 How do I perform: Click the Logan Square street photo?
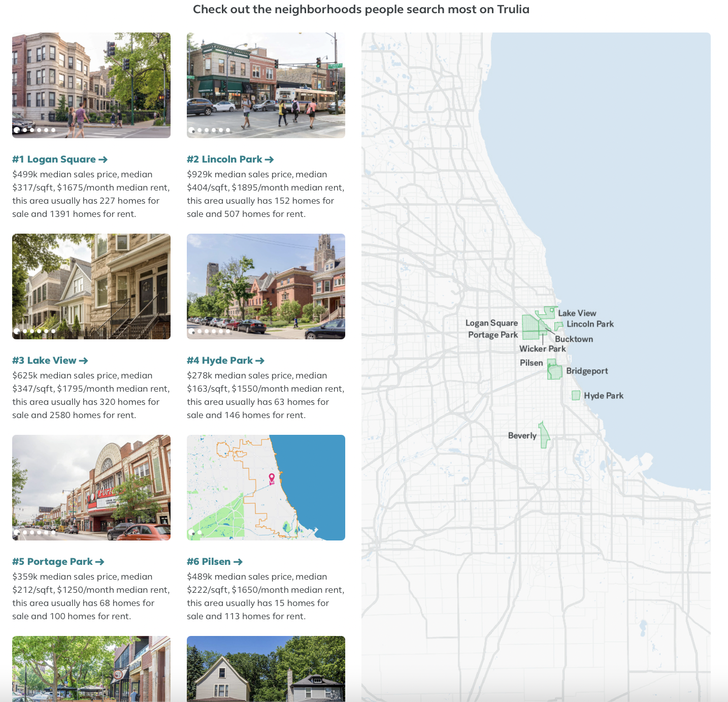(x=91, y=85)
